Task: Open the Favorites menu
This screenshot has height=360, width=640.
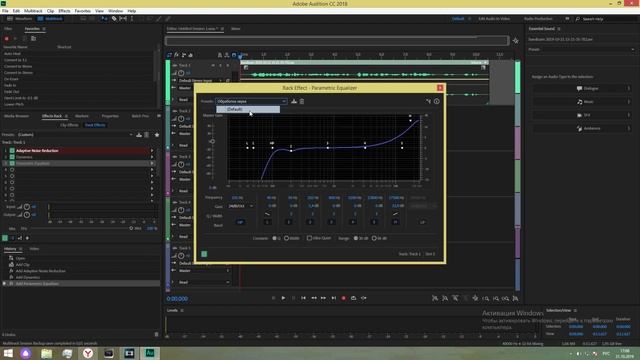Action: click(82, 11)
